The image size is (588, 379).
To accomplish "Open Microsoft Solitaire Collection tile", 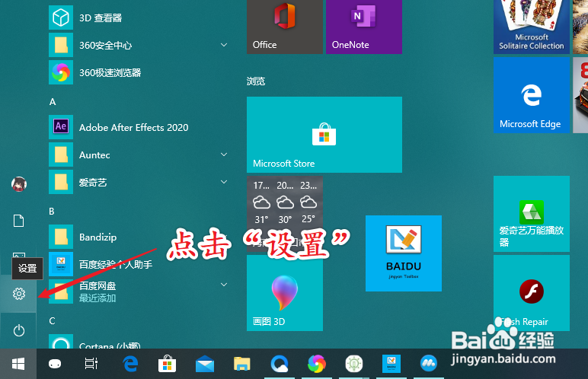I will pos(532,27).
